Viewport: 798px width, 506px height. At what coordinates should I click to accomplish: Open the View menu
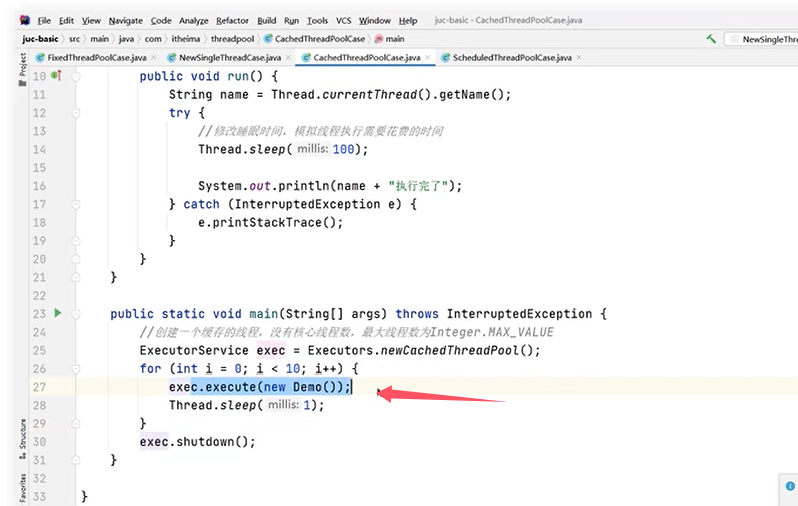(91, 20)
